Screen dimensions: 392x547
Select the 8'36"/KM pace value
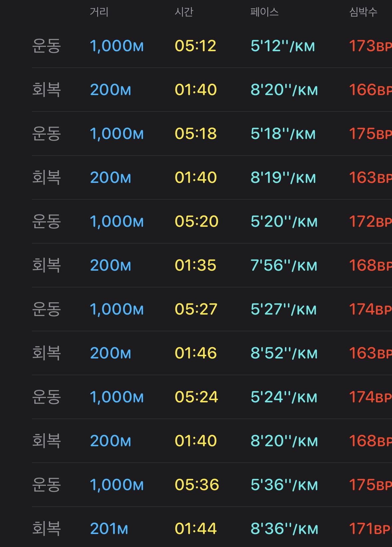pyautogui.click(x=284, y=529)
